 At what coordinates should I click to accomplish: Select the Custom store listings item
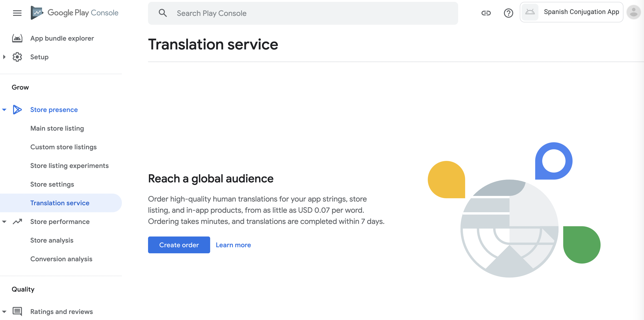point(64,147)
